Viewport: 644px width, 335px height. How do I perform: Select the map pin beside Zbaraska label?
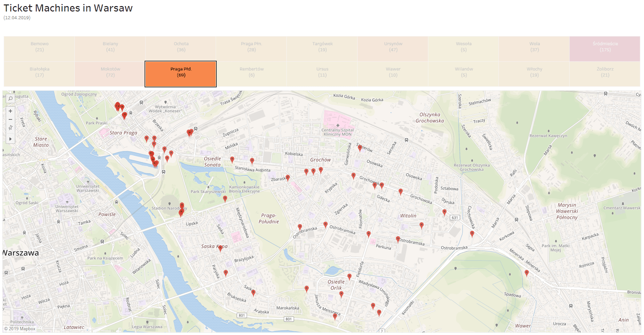tap(288, 178)
